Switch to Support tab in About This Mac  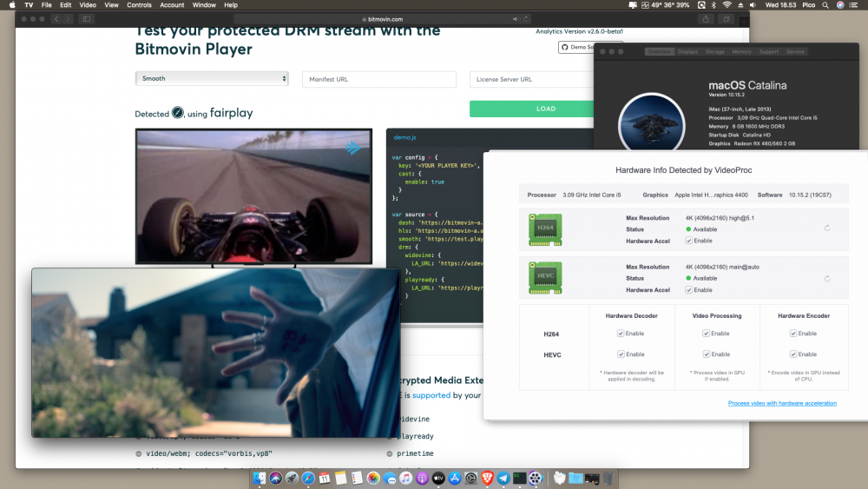pyautogui.click(x=768, y=51)
